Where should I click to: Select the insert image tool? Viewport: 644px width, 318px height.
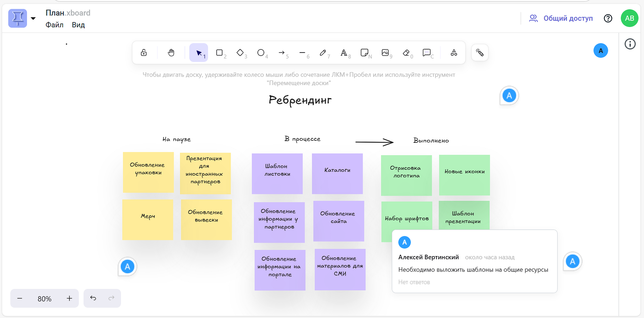click(x=385, y=53)
